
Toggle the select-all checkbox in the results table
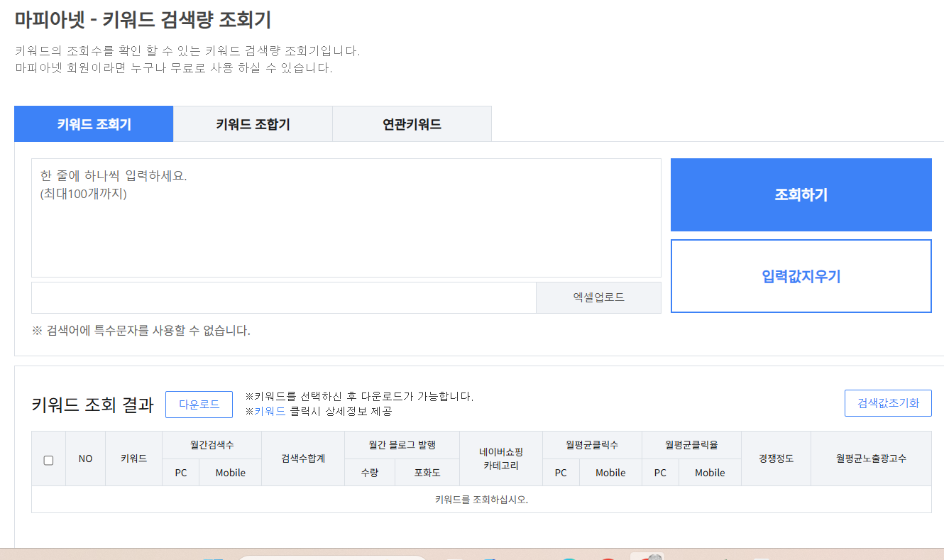pyautogui.click(x=48, y=460)
